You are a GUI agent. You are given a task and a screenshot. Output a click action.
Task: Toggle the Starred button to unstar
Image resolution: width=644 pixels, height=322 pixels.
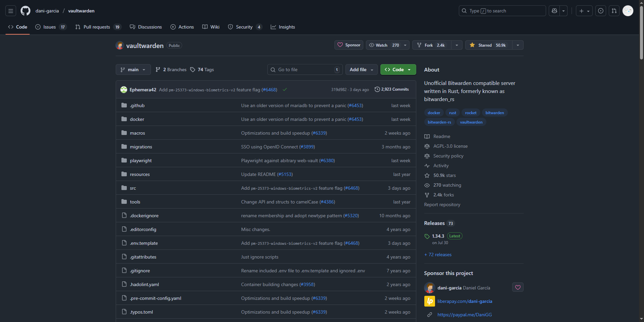click(489, 45)
